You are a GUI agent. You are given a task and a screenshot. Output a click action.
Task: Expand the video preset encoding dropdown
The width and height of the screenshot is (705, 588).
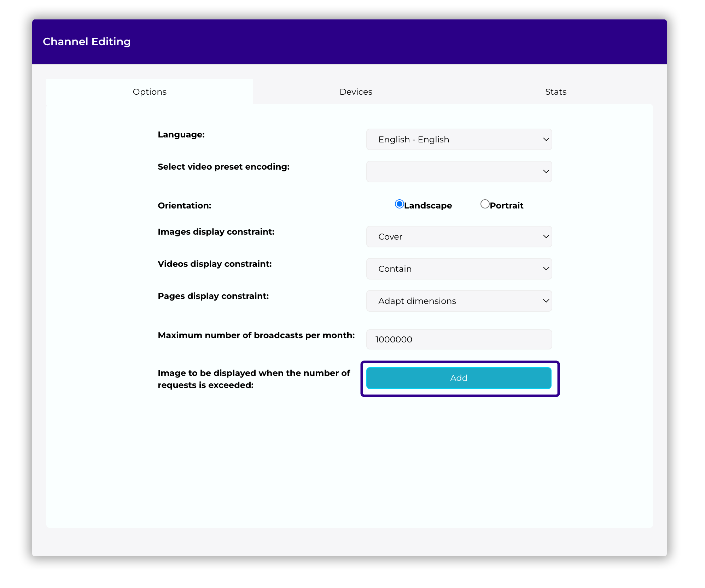point(459,172)
